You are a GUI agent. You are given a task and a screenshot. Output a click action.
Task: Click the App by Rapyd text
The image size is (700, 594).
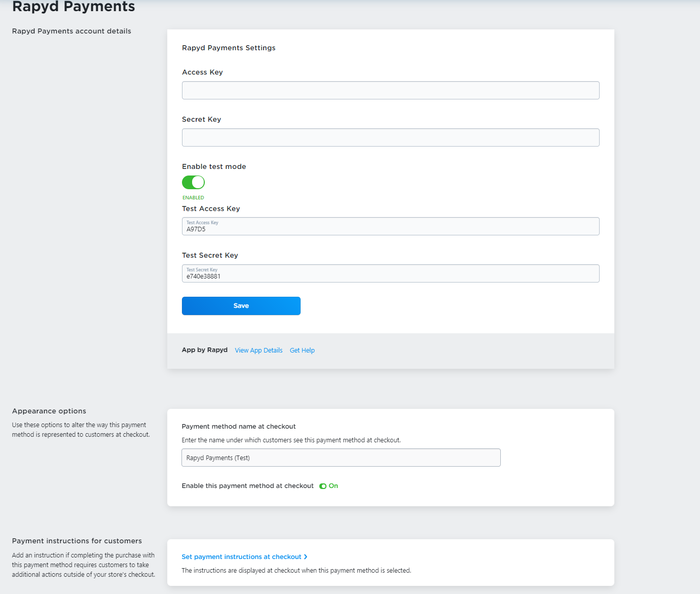(x=205, y=350)
